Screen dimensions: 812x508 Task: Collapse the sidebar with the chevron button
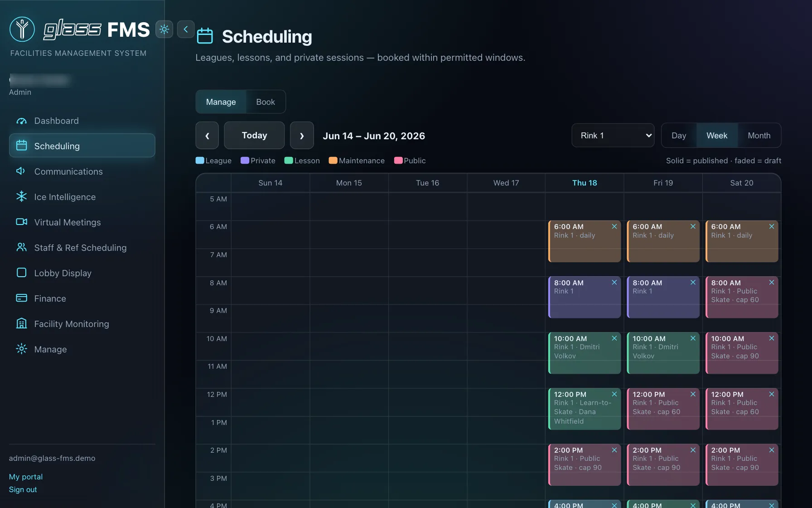186,29
